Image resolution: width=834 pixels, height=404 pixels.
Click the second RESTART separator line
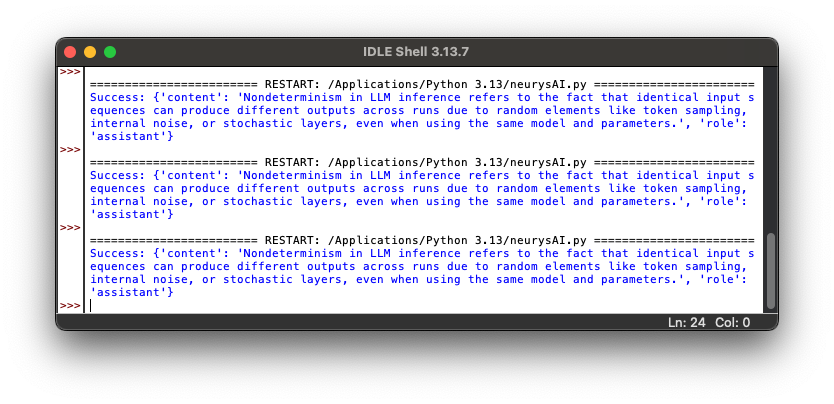(x=421, y=163)
